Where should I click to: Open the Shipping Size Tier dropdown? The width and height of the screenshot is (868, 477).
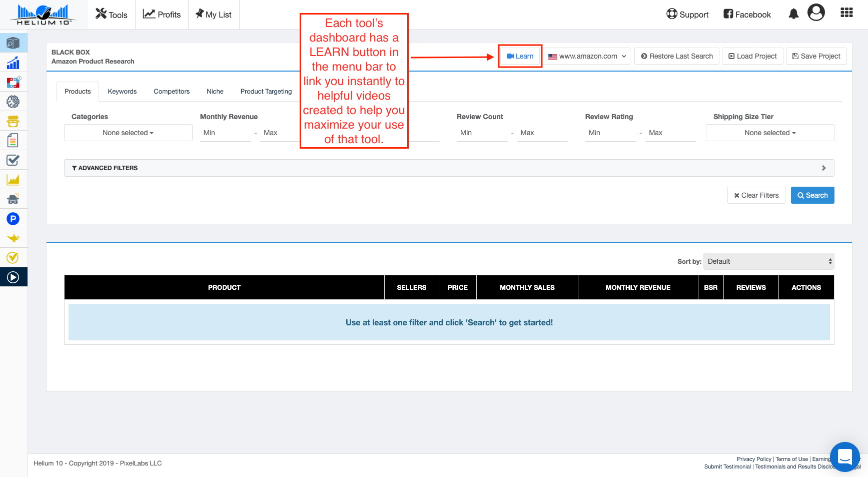[x=769, y=133]
